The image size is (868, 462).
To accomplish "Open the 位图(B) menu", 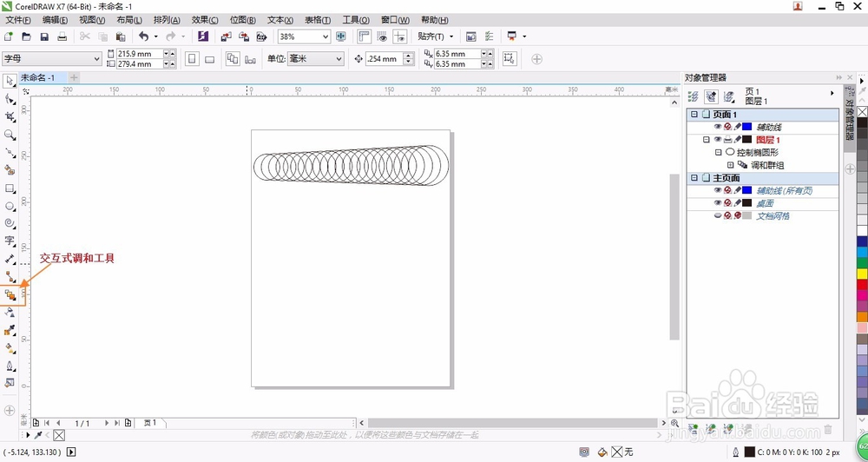I will click(x=242, y=20).
